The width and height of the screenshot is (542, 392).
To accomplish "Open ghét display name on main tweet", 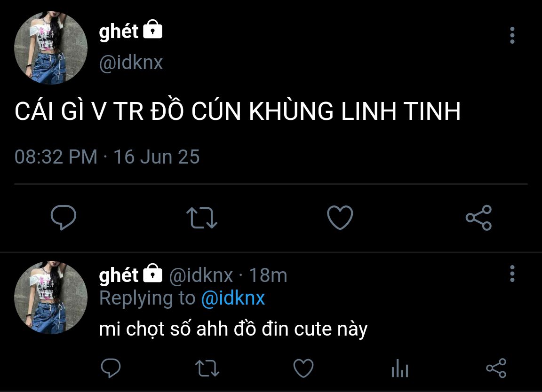I will tap(119, 31).
